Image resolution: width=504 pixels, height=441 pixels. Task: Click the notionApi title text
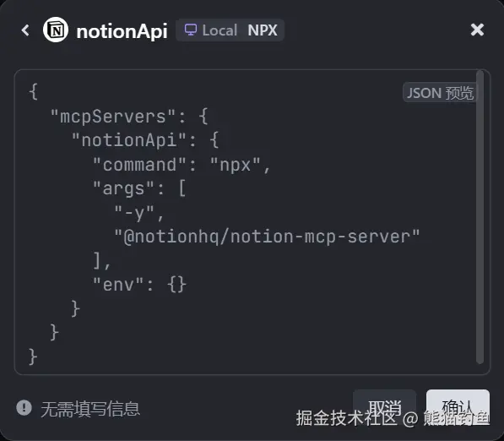(122, 31)
